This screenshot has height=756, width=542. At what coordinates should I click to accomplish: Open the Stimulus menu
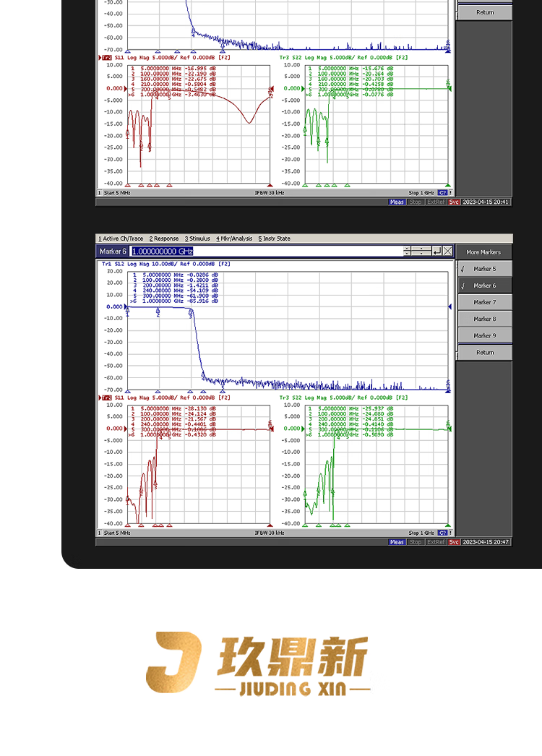click(x=197, y=239)
